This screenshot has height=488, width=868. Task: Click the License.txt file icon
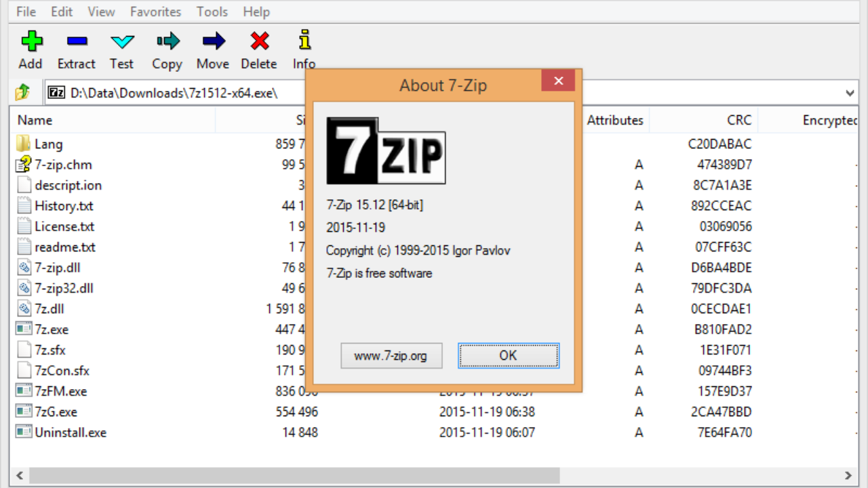click(24, 226)
